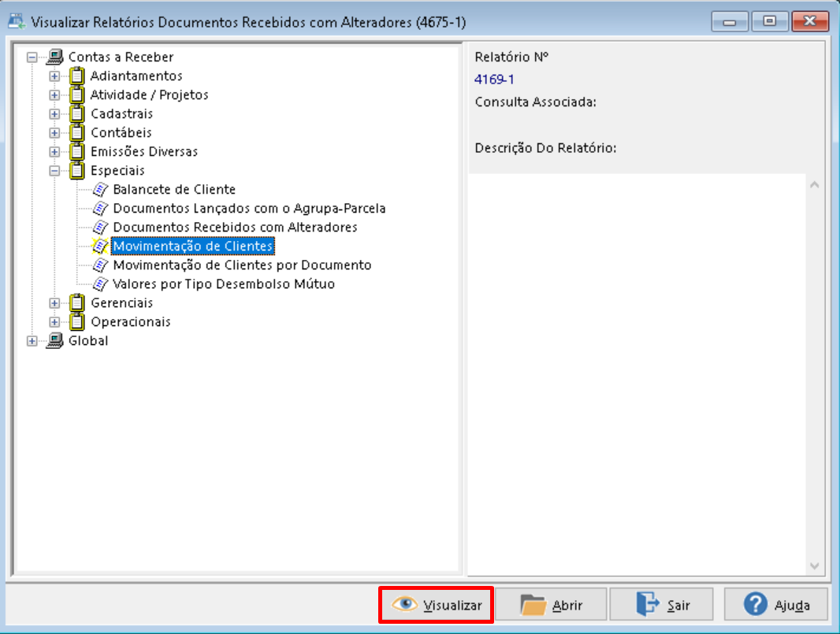
Task: Select the Operacionais tree label
Action: [x=131, y=322]
